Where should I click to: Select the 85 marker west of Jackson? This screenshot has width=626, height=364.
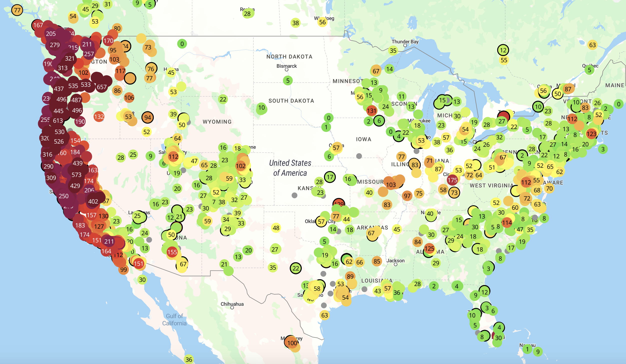pyautogui.click(x=377, y=261)
